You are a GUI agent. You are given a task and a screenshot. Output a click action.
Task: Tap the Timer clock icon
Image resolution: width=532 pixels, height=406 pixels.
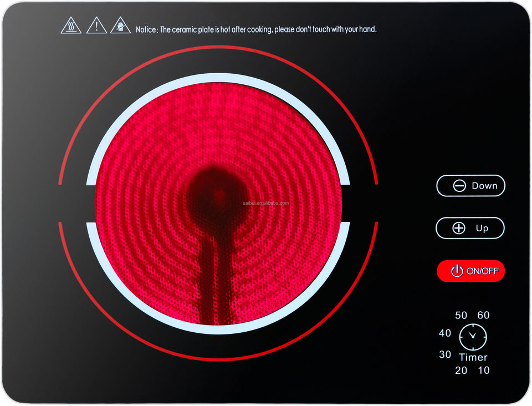coord(473,337)
